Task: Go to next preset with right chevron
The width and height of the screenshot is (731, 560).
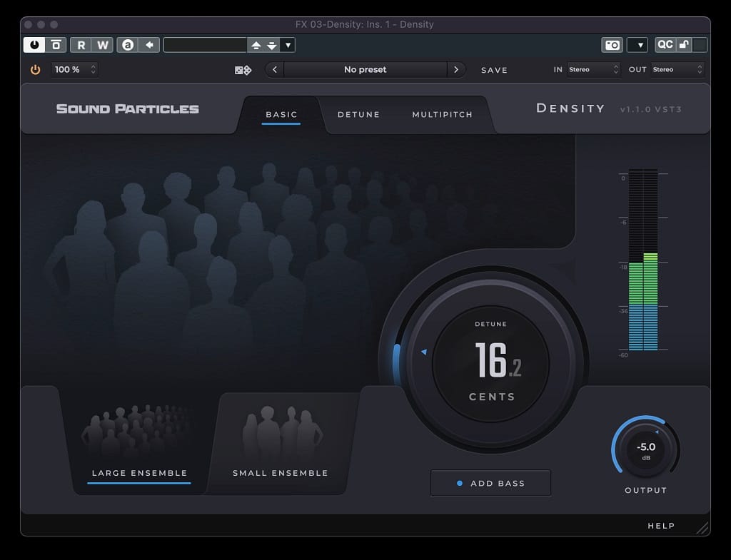Action: [x=456, y=69]
